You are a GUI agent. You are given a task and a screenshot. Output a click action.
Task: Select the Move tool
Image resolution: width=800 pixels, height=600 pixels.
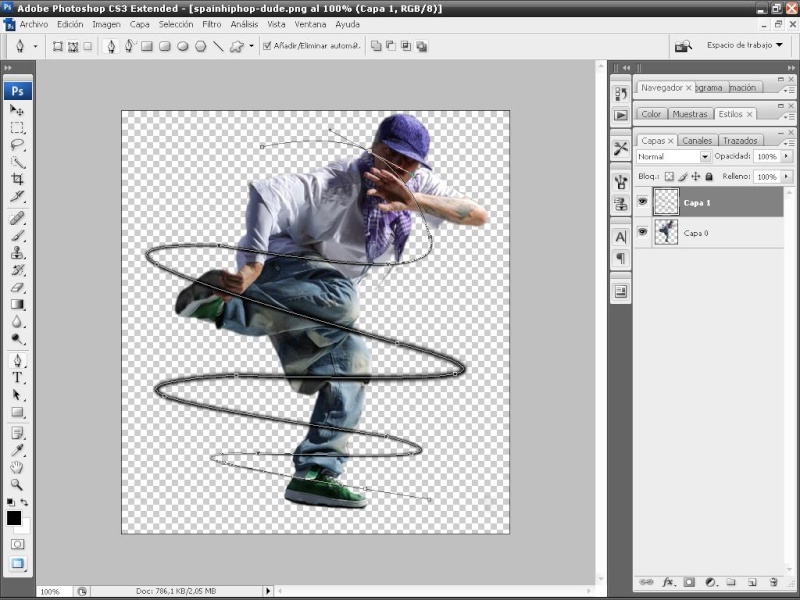(x=17, y=110)
